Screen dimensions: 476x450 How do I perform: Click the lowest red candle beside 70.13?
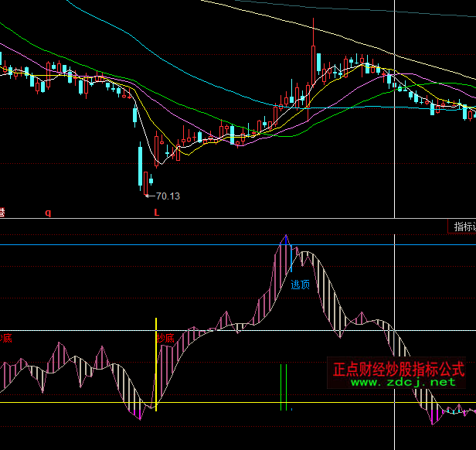147,183
